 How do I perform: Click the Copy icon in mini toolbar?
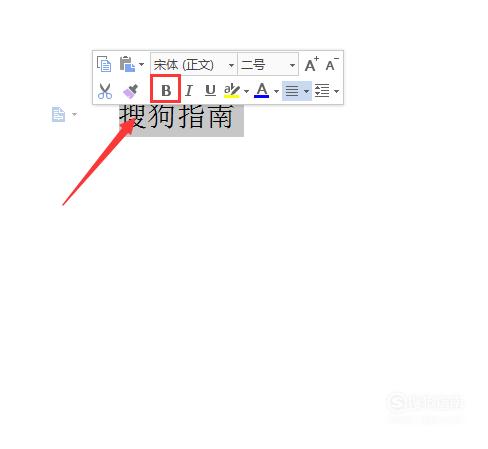click(104, 64)
